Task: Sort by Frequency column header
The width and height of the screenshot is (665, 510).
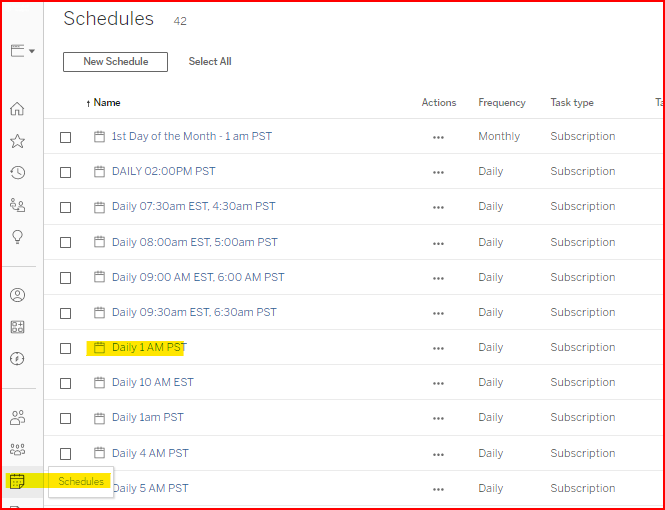Action: (x=501, y=103)
